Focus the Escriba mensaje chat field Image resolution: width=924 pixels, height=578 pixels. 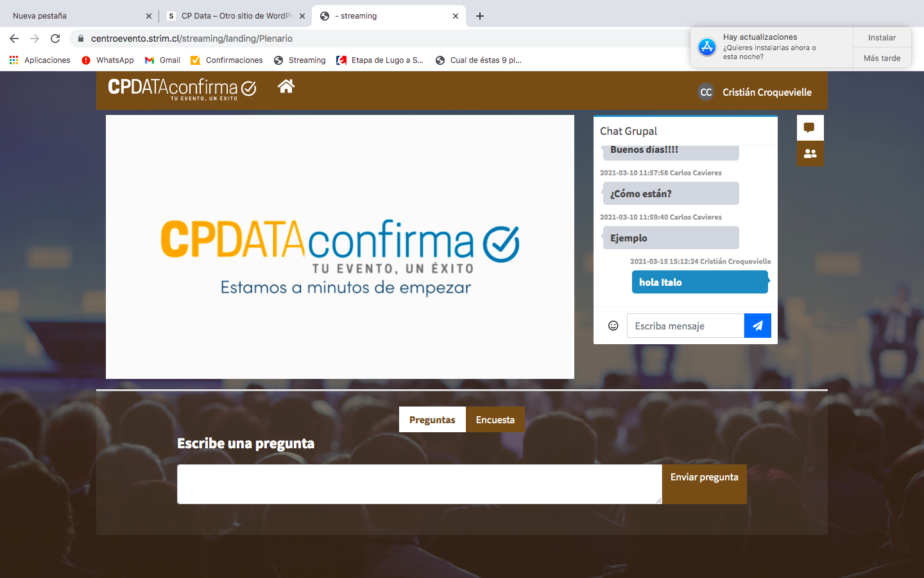[x=685, y=326]
